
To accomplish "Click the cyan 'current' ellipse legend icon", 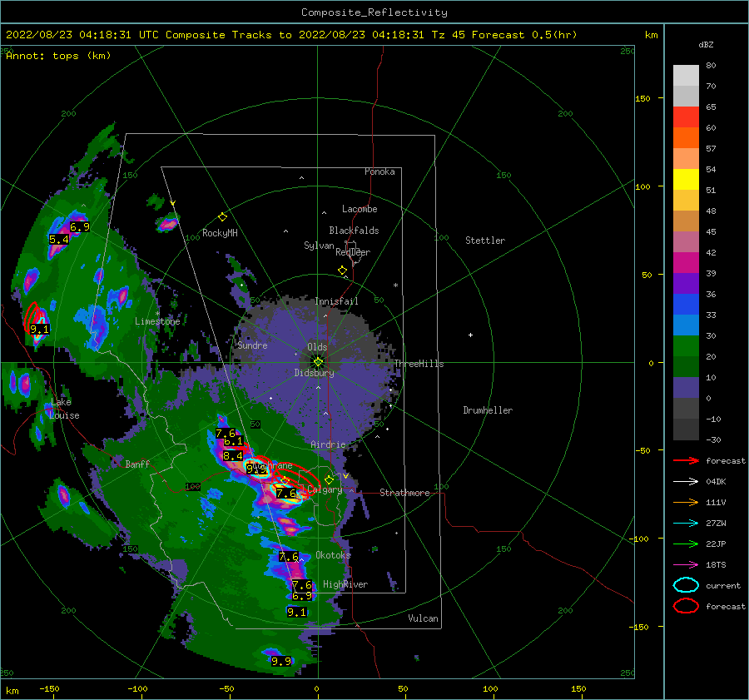I will tap(686, 585).
